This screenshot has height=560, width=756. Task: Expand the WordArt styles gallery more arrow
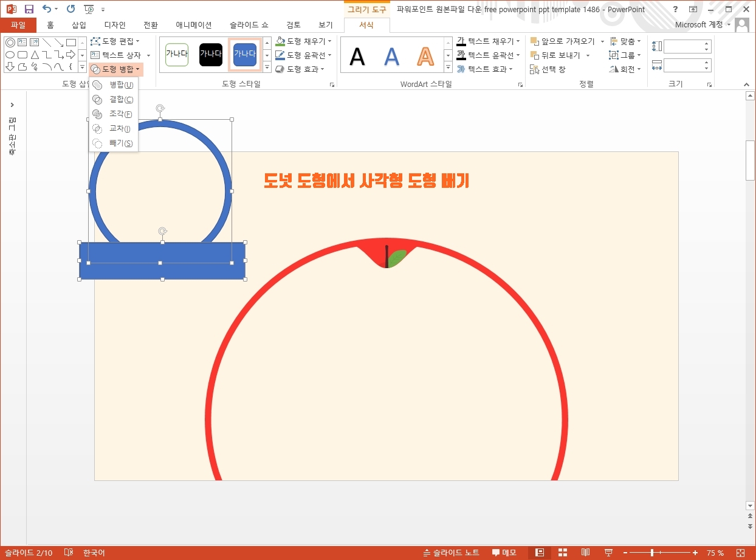click(x=448, y=68)
